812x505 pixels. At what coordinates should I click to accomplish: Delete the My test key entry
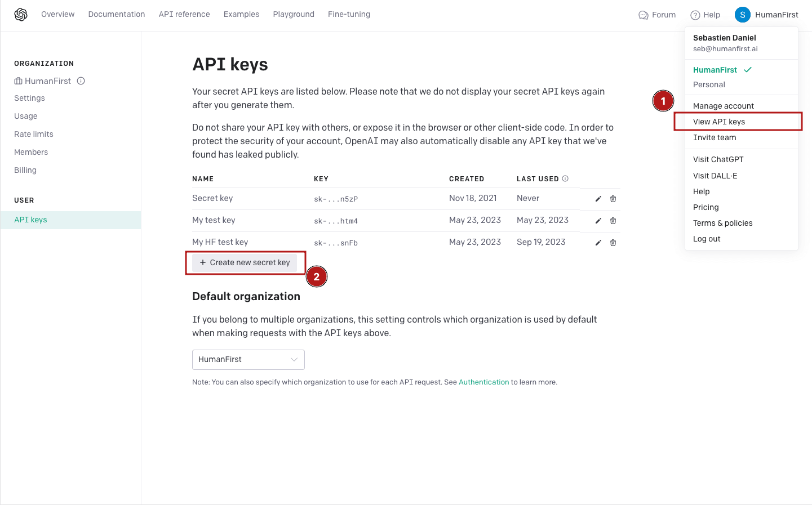point(613,221)
